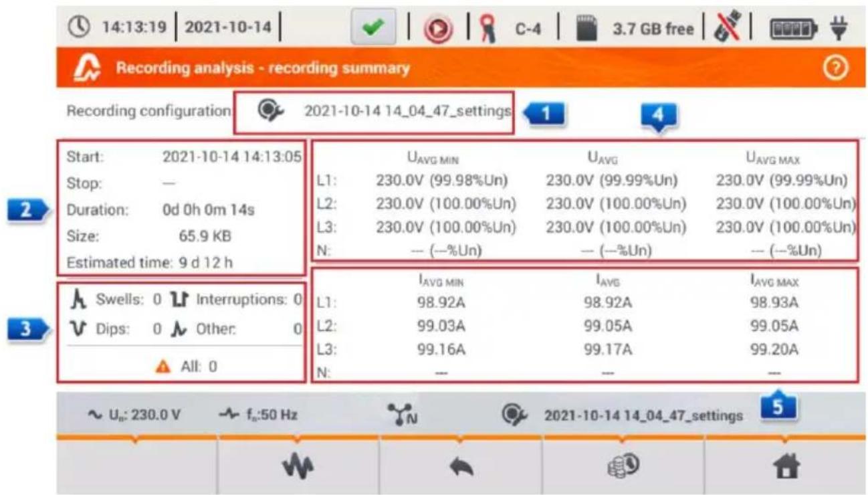Viewport: 868px width, 495px height.
Task: Select Estimated time: 9 d 12 h
Action: (150, 262)
